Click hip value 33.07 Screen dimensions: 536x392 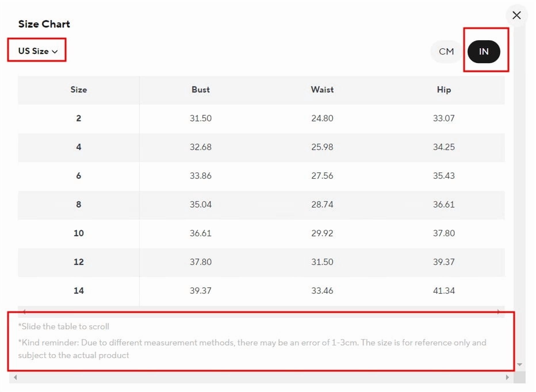[x=444, y=118]
